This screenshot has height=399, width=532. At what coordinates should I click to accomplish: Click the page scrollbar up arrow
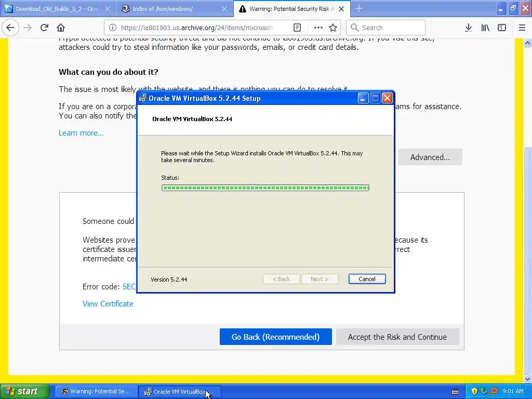[x=528, y=43]
